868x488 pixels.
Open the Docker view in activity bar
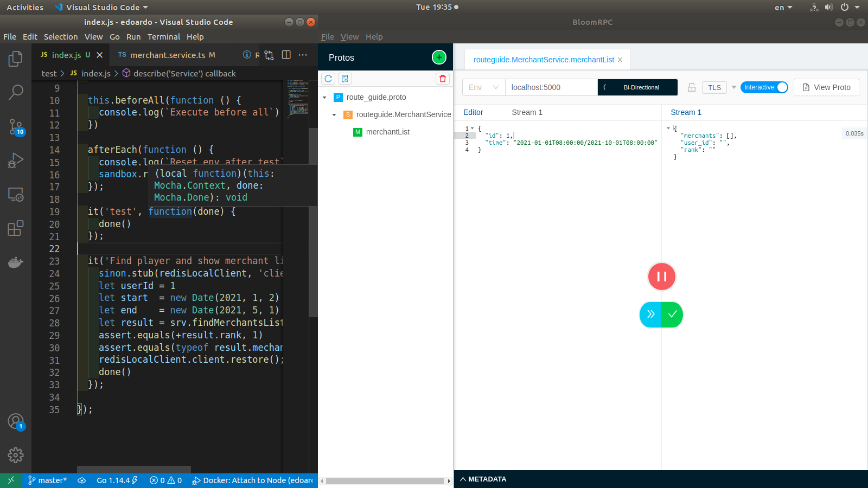click(16, 262)
